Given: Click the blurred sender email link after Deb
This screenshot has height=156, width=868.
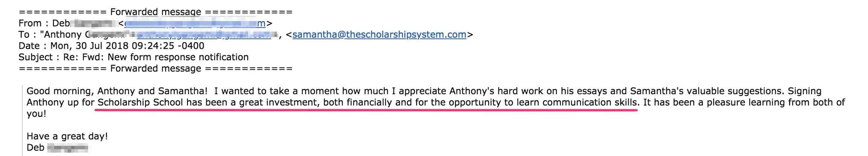Looking at the screenshot, I should (x=195, y=23).
